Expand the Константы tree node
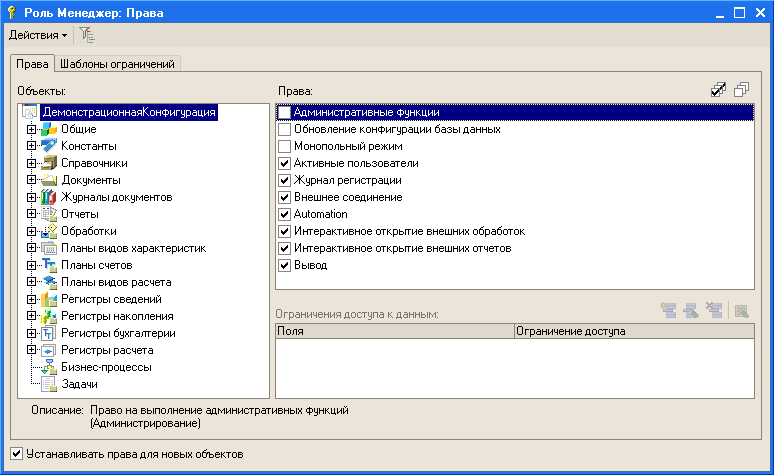774x475 pixels. 32,146
